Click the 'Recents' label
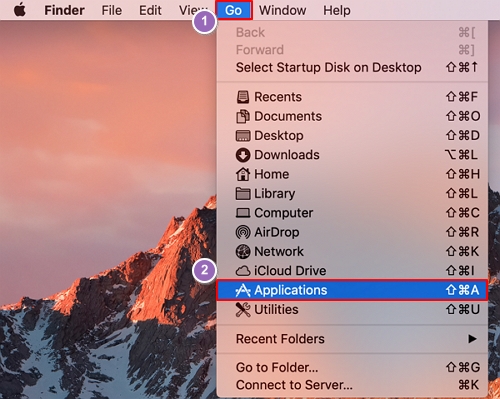The height and width of the screenshot is (399, 500). 278,97
